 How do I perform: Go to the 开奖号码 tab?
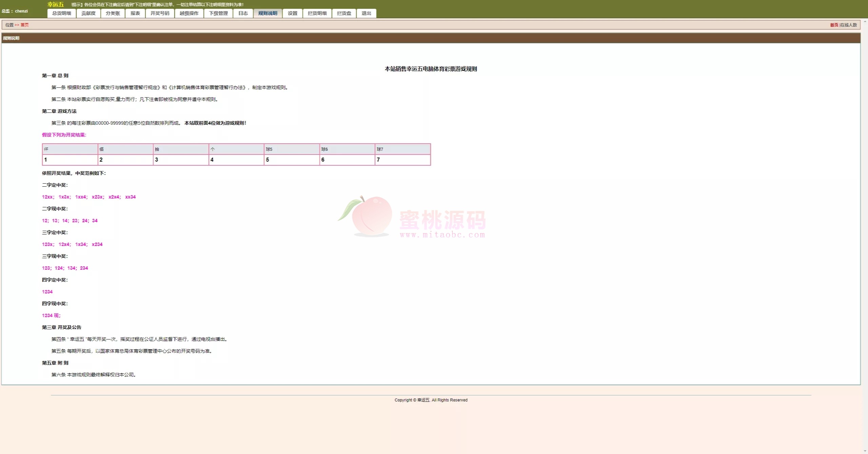pyautogui.click(x=160, y=13)
